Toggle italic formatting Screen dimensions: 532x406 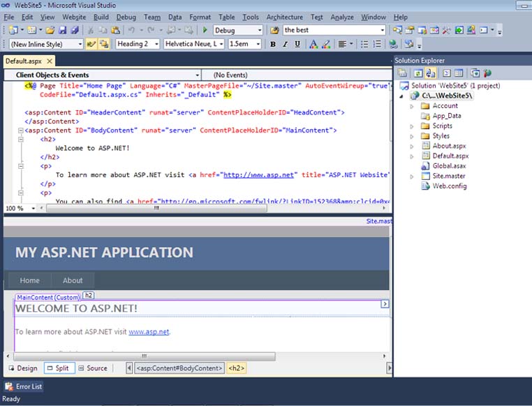pos(286,44)
